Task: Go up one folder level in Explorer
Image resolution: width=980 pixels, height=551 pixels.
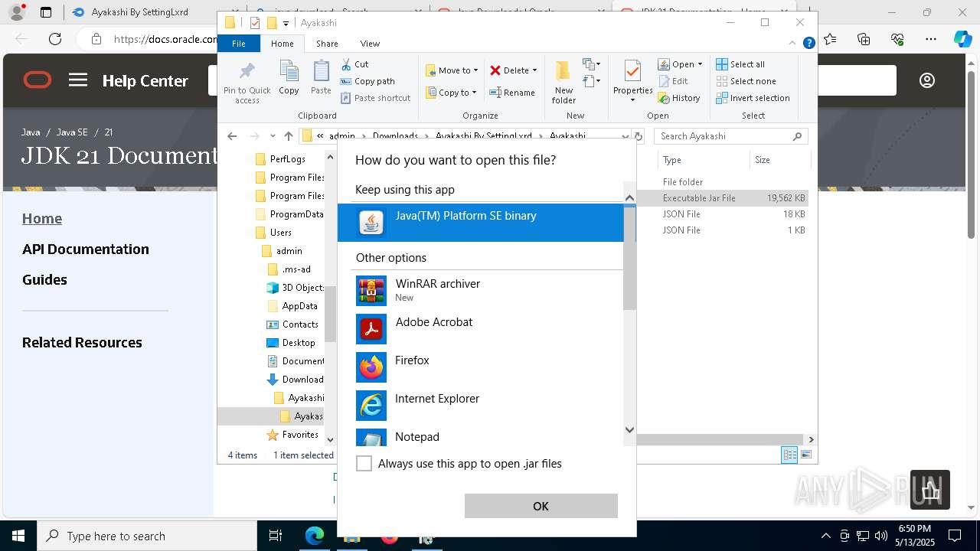Action: click(x=288, y=136)
